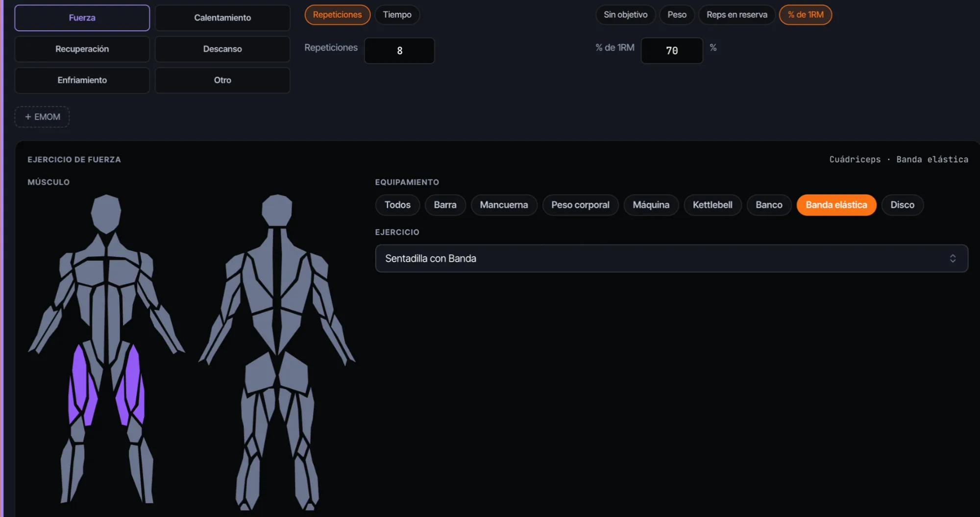This screenshot has height=517, width=980.
Task: Choose the Calentamiento block type
Action: click(x=222, y=18)
